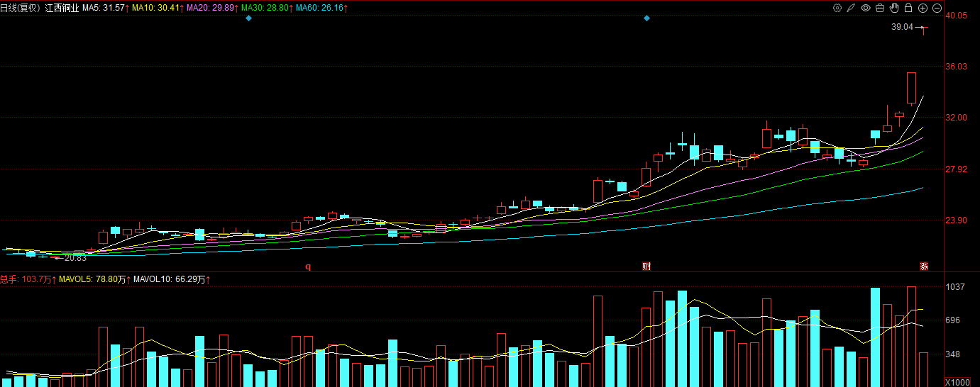Toggle the eye visibility icon

(x=866, y=8)
